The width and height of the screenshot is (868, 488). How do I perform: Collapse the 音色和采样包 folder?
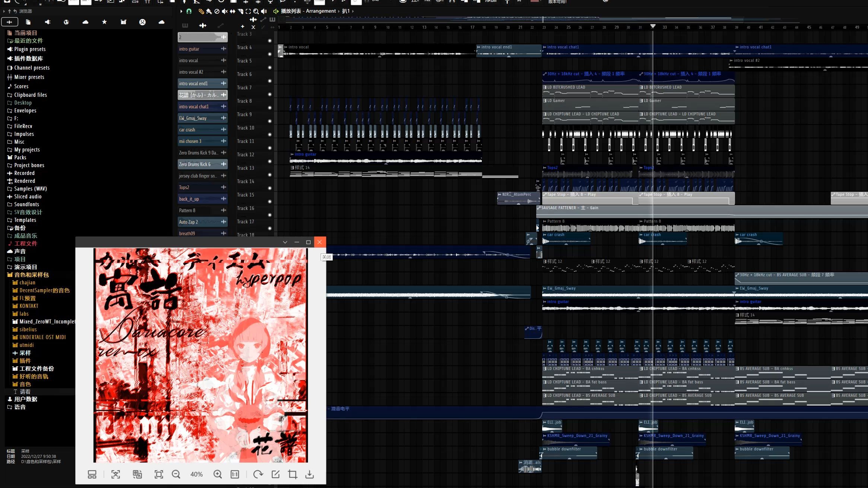click(28, 275)
